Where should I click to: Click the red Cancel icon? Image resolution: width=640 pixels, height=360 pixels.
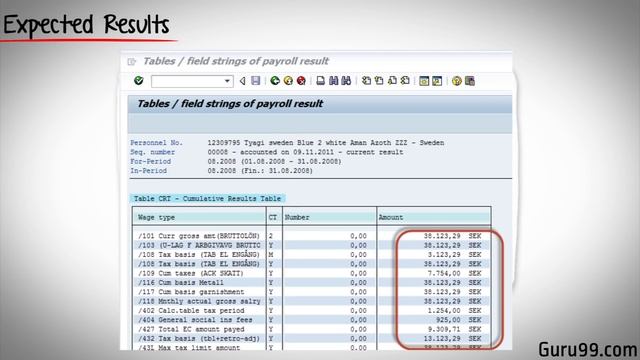click(x=301, y=81)
